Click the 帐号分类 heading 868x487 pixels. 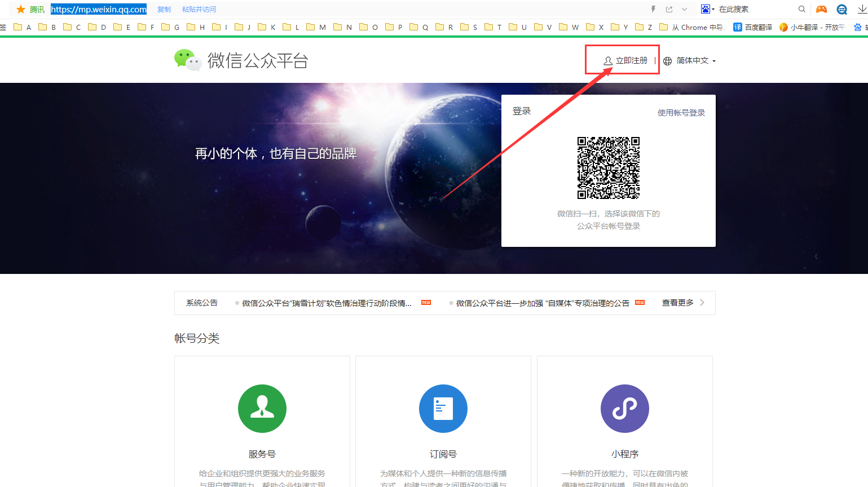point(197,338)
